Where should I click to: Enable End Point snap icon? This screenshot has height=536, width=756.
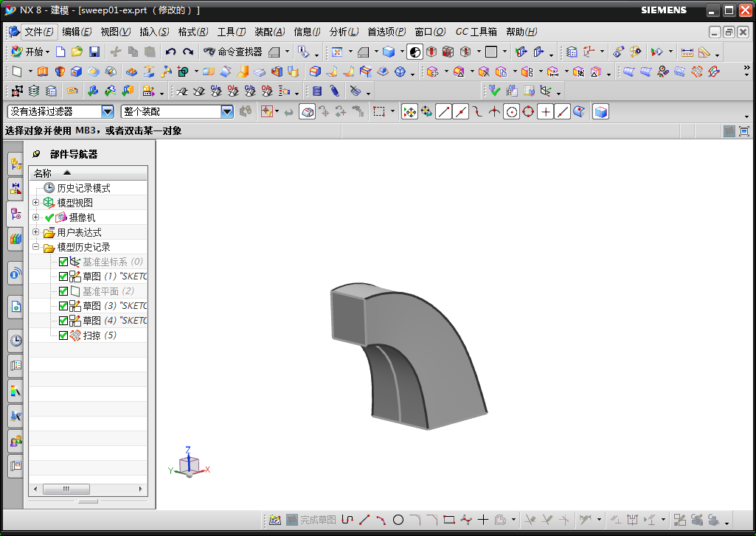click(x=443, y=112)
